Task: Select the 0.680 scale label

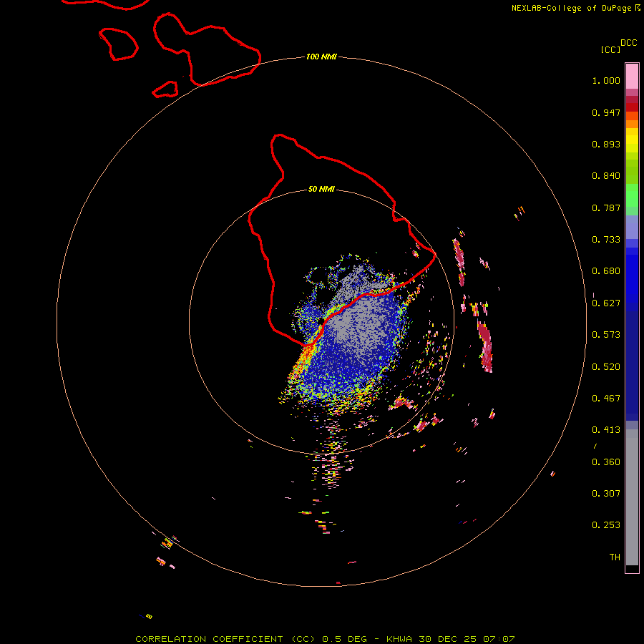Action: 606,271
